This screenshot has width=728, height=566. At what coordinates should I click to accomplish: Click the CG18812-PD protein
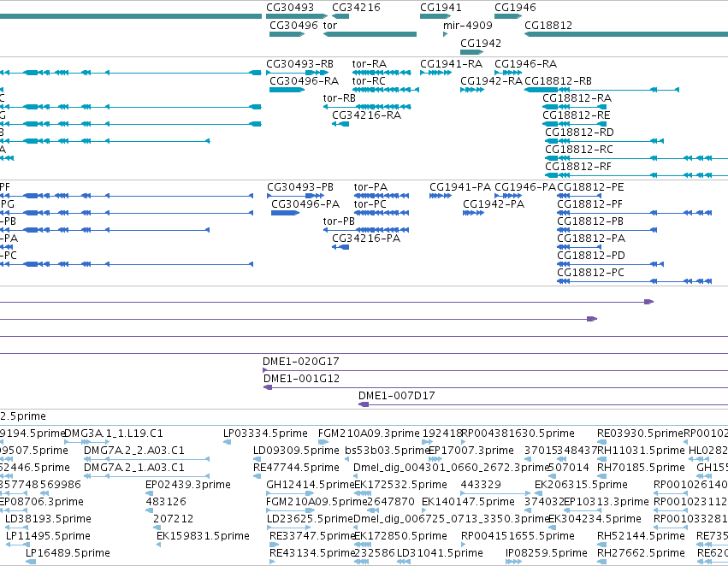[610, 264]
